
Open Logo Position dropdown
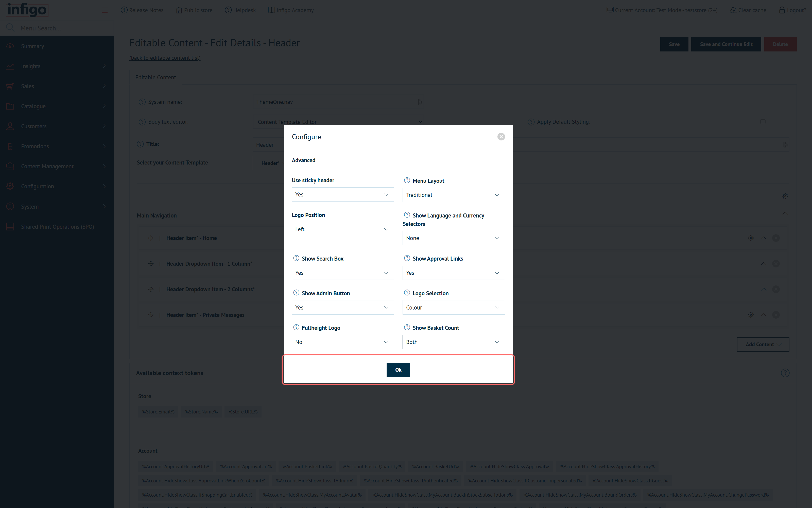tap(343, 229)
